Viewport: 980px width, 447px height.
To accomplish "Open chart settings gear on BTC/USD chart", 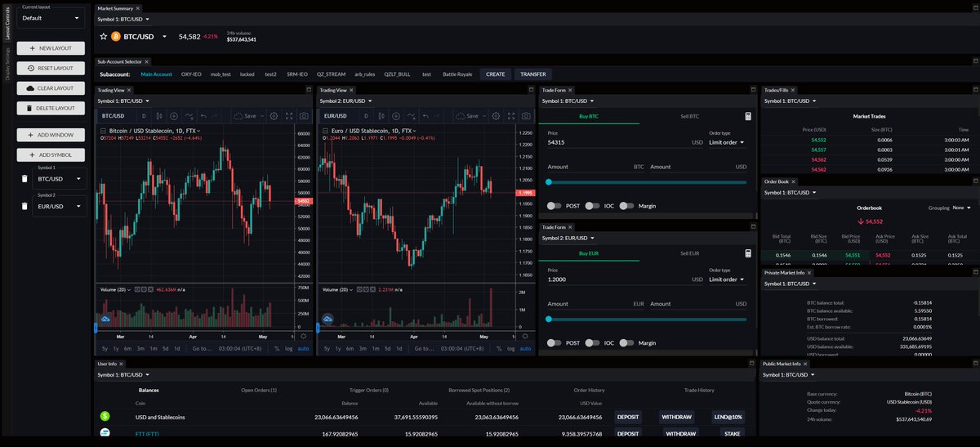I will [274, 116].
